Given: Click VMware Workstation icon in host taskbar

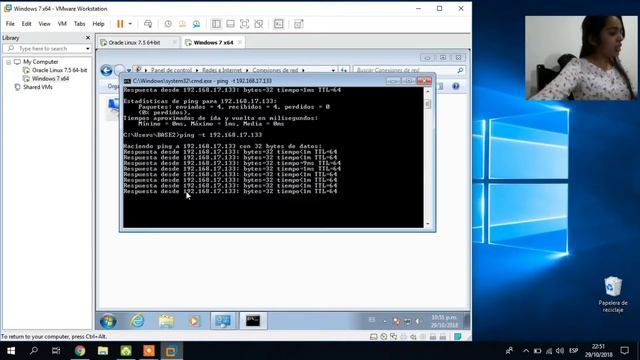Looking at the screenshot, I should click(171, 351).
